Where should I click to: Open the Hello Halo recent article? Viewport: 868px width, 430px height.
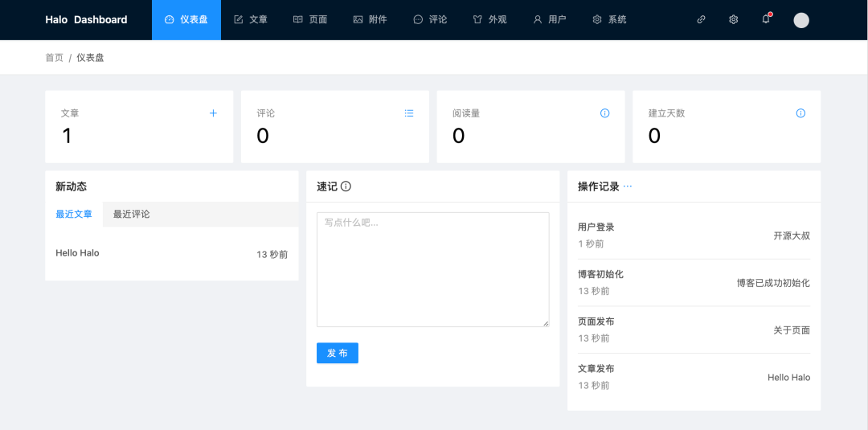click(77, 253)
